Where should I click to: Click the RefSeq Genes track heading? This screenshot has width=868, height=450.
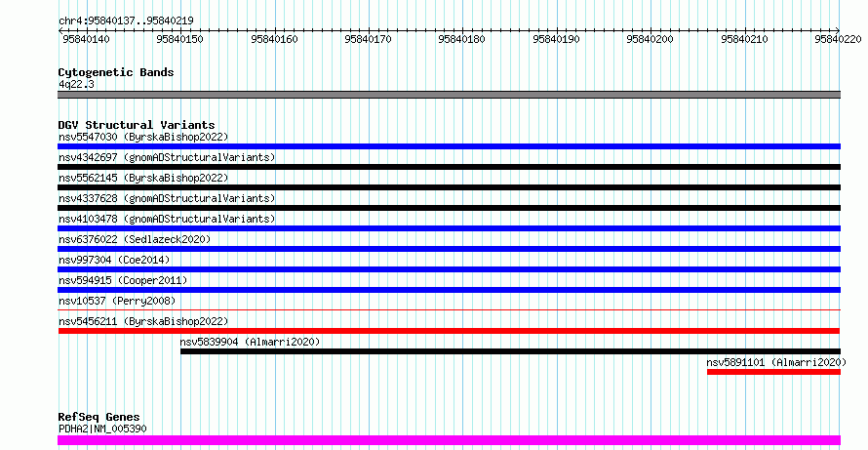tap(99, 417)
